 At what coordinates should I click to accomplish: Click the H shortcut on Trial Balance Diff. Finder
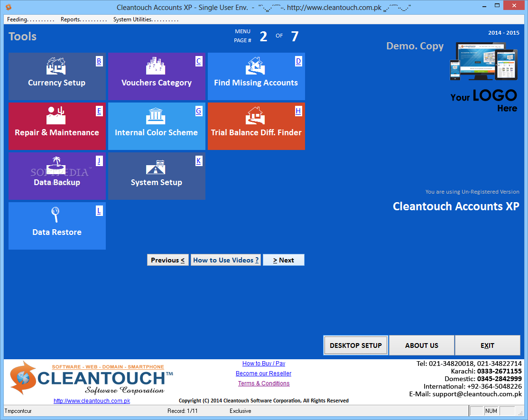click(x=298, y=111)
